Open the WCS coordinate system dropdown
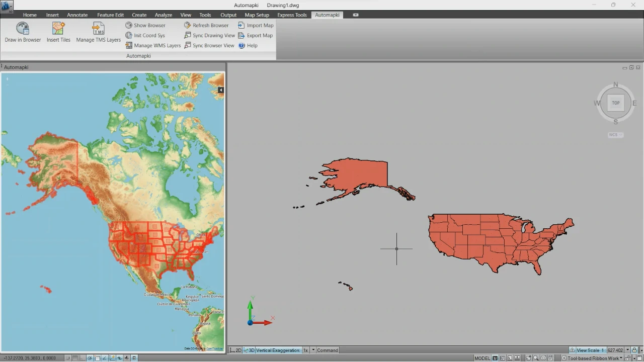This screenshot has width=644, height=362. point(616,135)
